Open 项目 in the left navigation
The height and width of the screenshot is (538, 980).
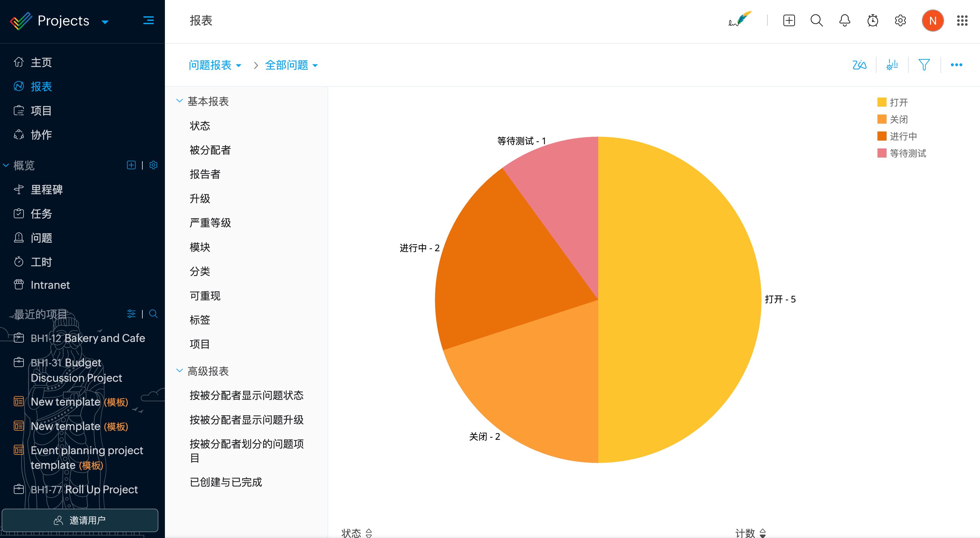click(x=41, y=111)
